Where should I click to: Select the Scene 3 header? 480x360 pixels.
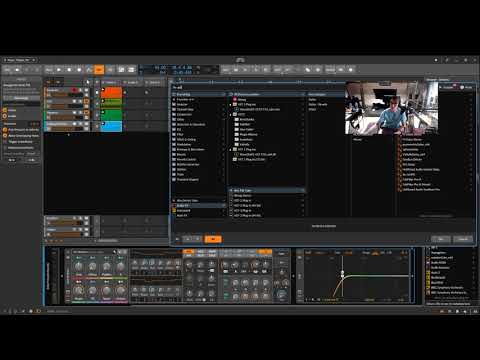tap(154, 82)
